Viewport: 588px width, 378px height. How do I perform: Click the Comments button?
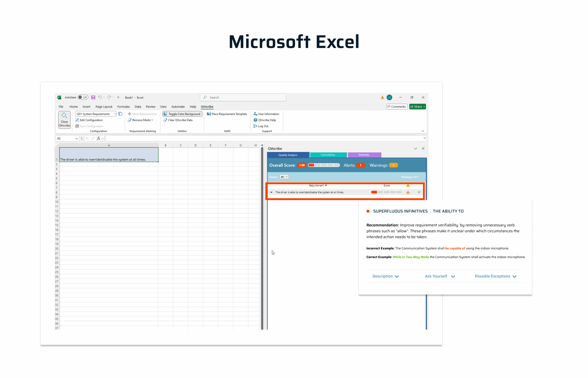[396, 107]
